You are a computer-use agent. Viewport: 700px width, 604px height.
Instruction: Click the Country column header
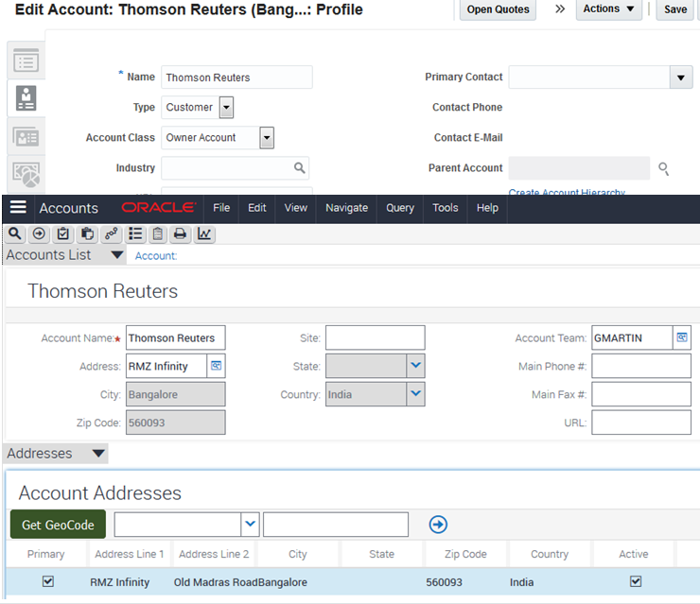(549, 554)
